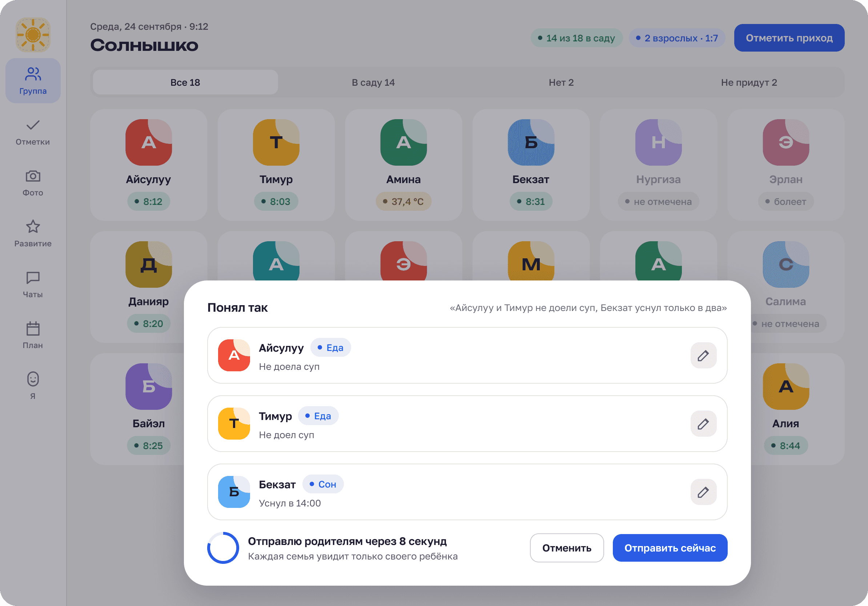Open the Чаты chat bubble section
The height and width of the screenshot is (606, 868).
[x=33, y=284]
